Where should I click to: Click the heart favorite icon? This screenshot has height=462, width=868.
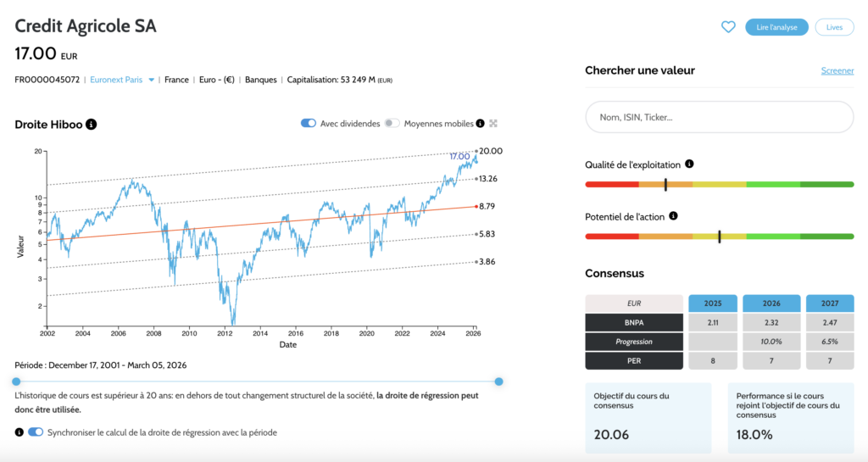pos(728,27)
